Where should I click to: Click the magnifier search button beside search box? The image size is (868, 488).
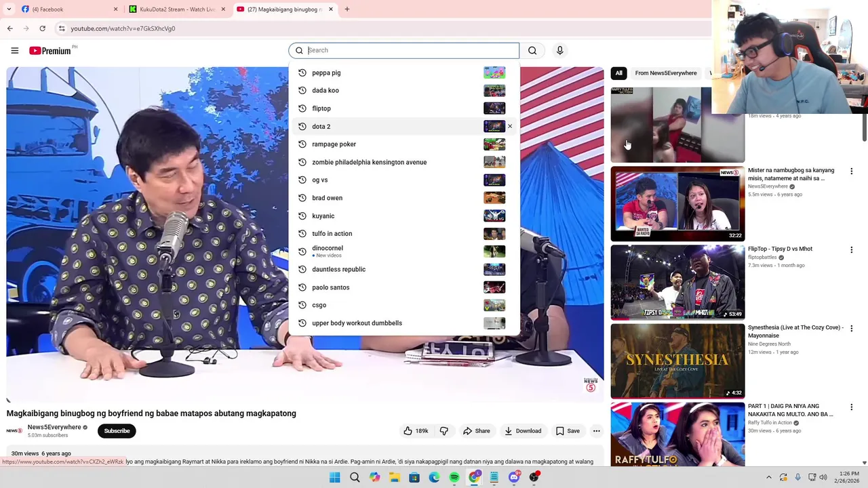[x=532, y=50]
